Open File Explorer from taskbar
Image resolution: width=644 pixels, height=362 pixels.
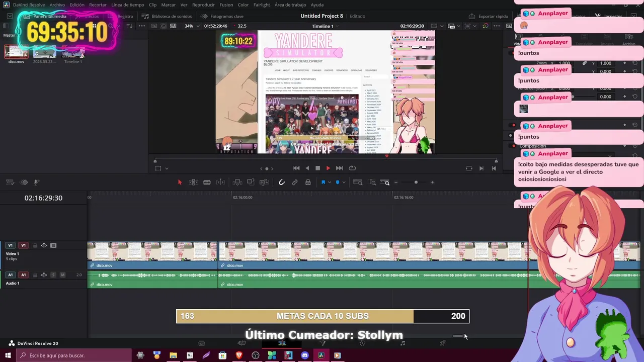point(173,355)
